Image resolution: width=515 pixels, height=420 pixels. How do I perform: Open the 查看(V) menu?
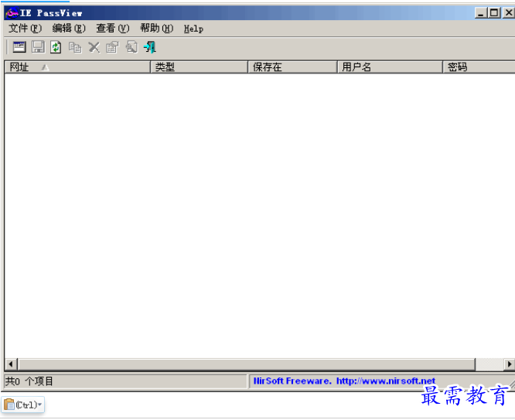(113, 29)
